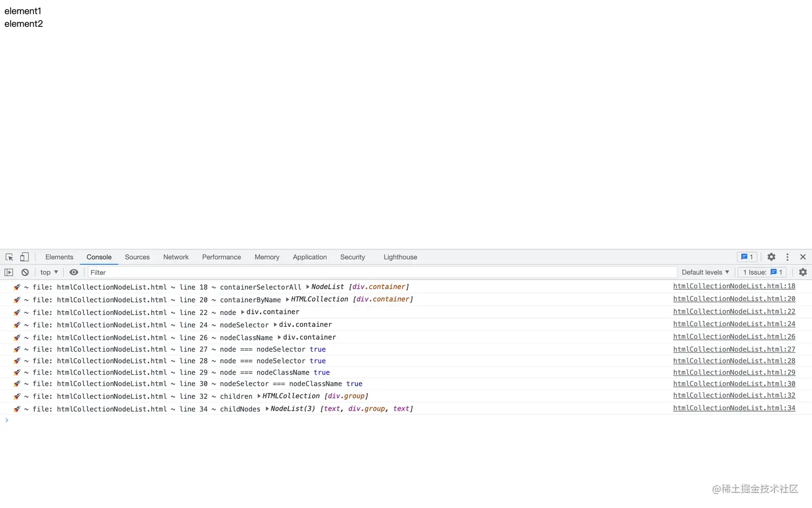This screenshot has width=812, height=508.
Task: Expand the NodeList(3) childNodes object
Action: tap(267, 409)
